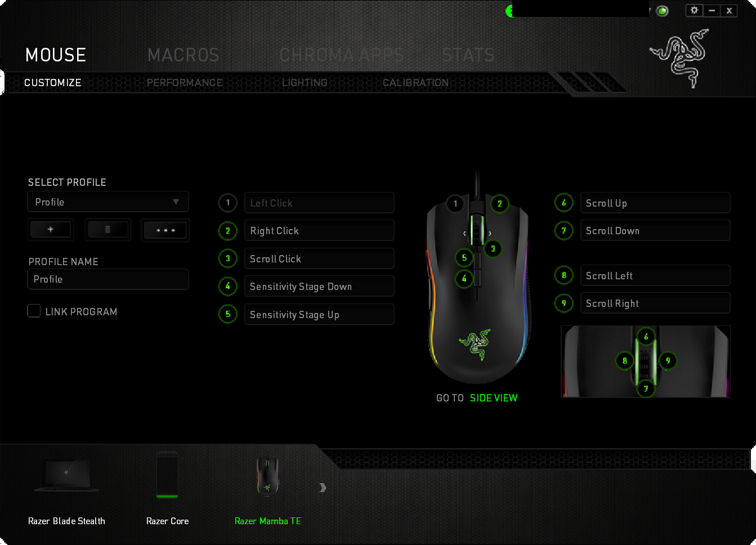Click button marker 5 on the mouse image

464,258
